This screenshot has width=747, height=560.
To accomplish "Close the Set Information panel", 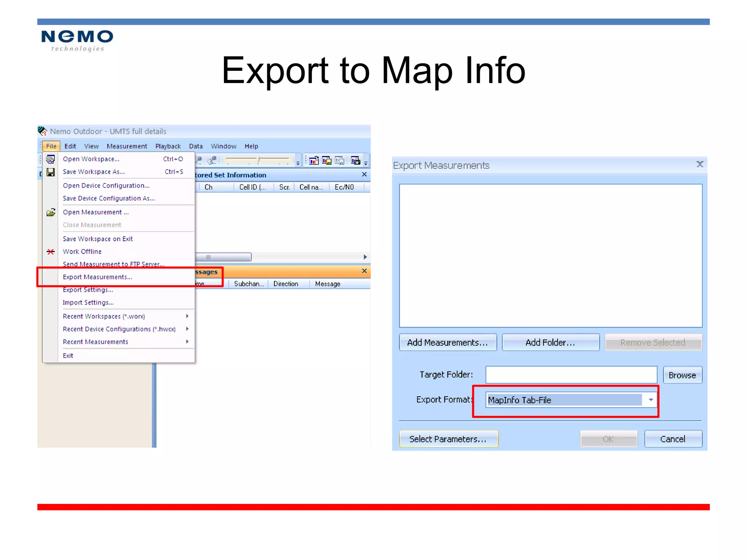I will (x=364, y=175).
